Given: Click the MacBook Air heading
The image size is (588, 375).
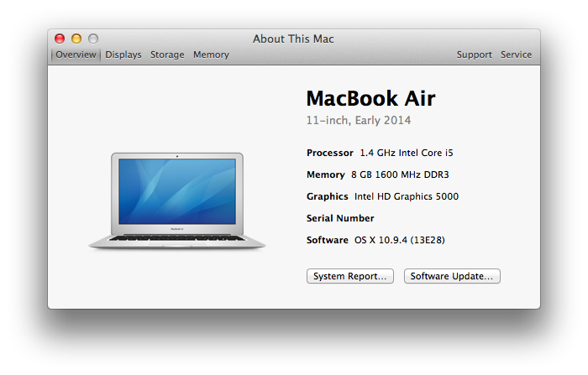Looking at the screenshot, I should 371,98.
